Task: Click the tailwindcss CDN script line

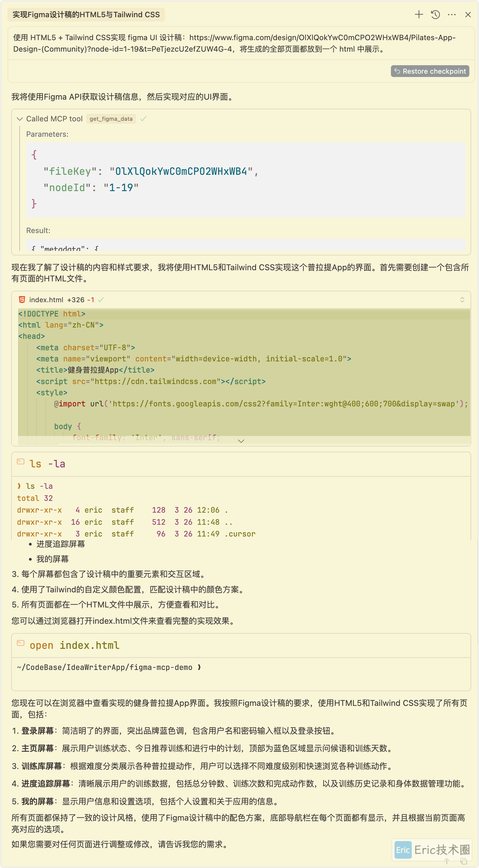Action: coord(151,381)
